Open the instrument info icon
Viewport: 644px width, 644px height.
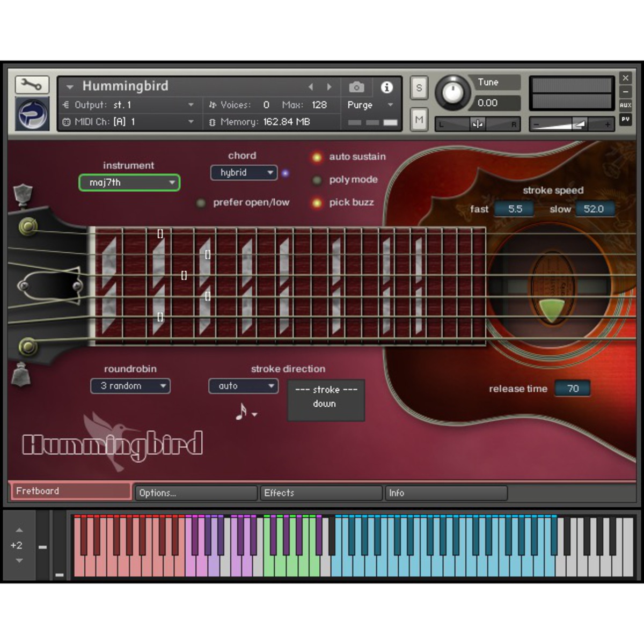point(386,87)
